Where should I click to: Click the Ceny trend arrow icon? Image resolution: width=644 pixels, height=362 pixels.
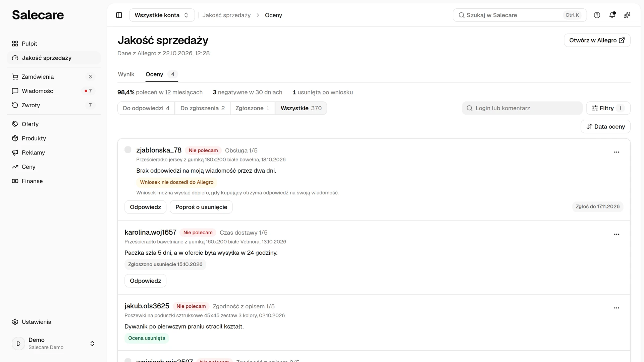(15, 167)
